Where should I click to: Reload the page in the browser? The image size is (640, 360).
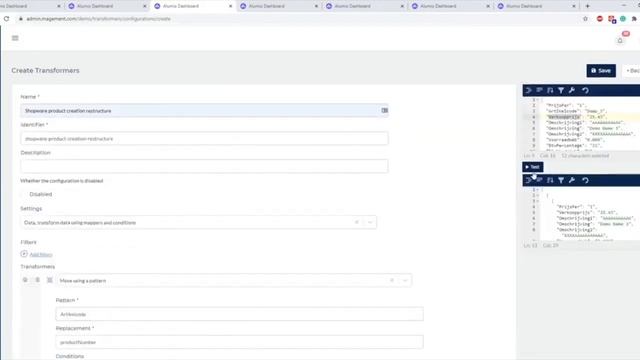point(7,19)
